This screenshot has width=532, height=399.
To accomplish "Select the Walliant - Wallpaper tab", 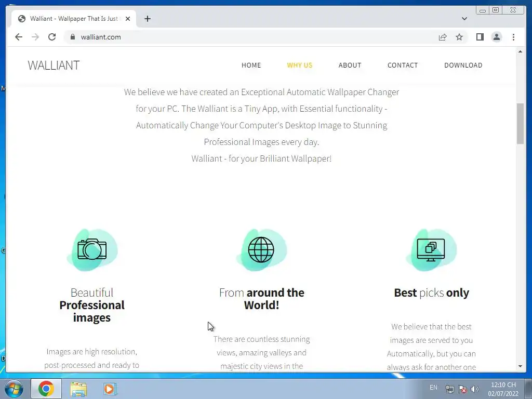I will tap(74, 19).
